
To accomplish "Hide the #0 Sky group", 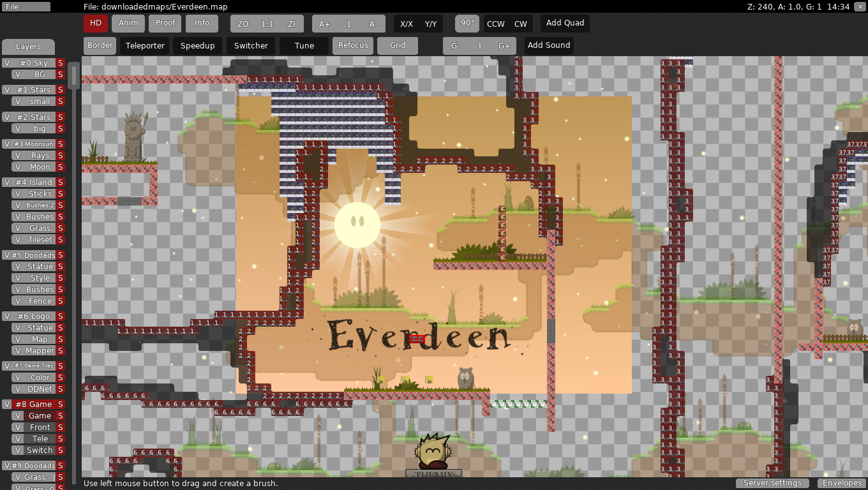I will tap(7, 63).
